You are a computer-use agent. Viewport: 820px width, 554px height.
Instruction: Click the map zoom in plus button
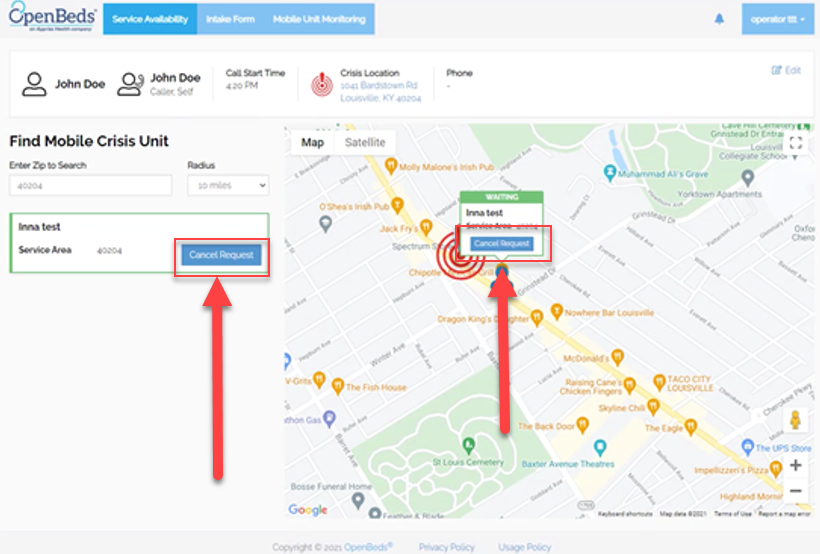(795, 465)
